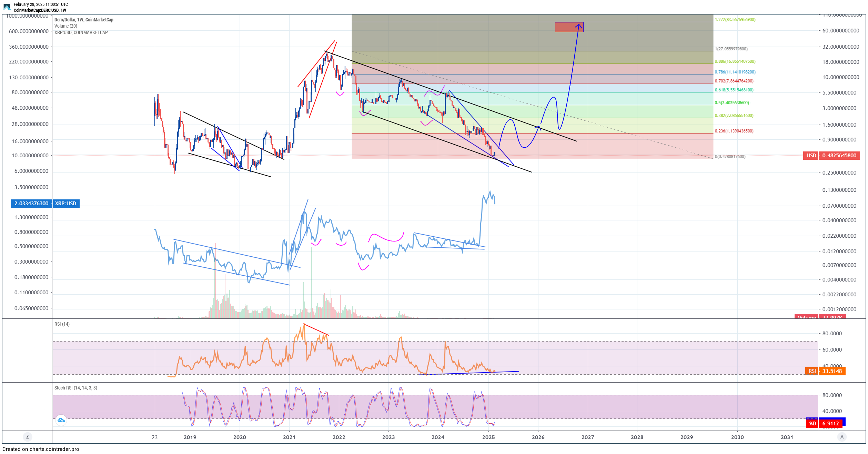Click the Created on charts.cointrader.pro link
The image size is (868, 454).
(x=41, y=449)
